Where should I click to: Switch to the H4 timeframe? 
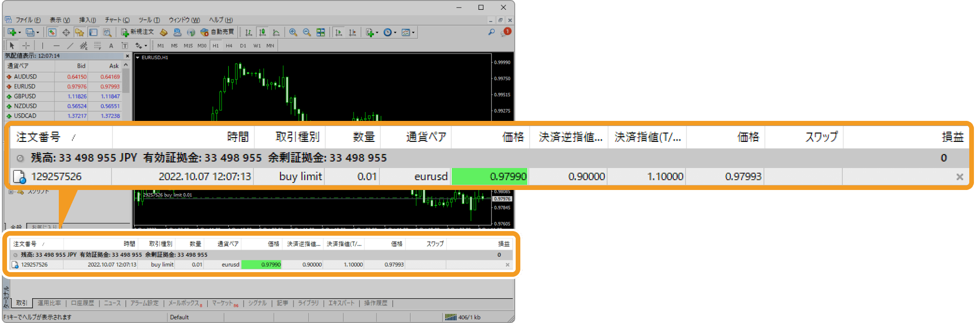229,46
